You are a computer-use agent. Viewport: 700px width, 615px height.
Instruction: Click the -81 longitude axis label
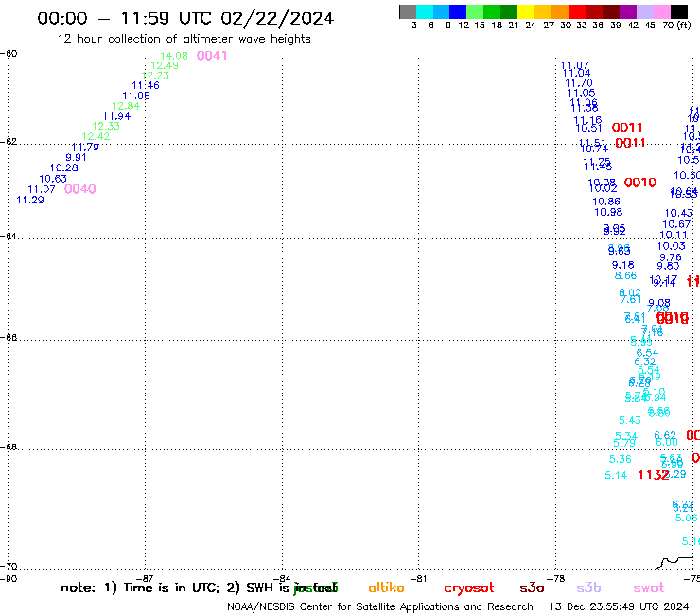[x=419, y=579]
